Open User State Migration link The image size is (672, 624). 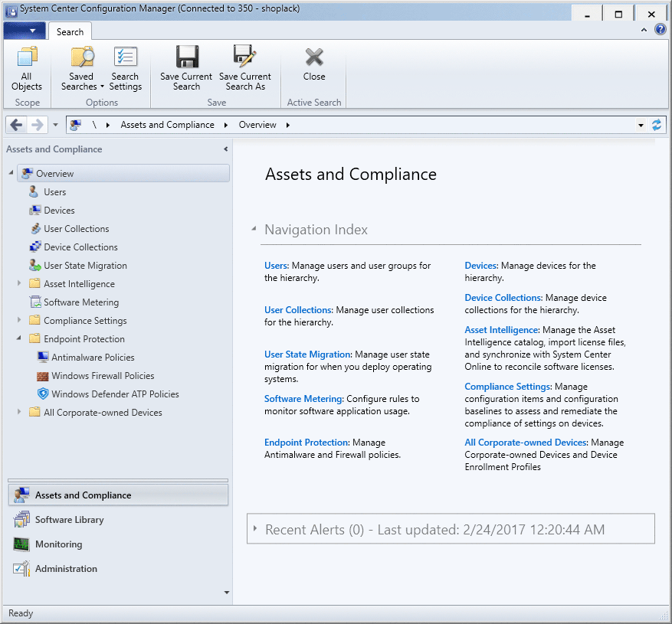pos(307,354)
